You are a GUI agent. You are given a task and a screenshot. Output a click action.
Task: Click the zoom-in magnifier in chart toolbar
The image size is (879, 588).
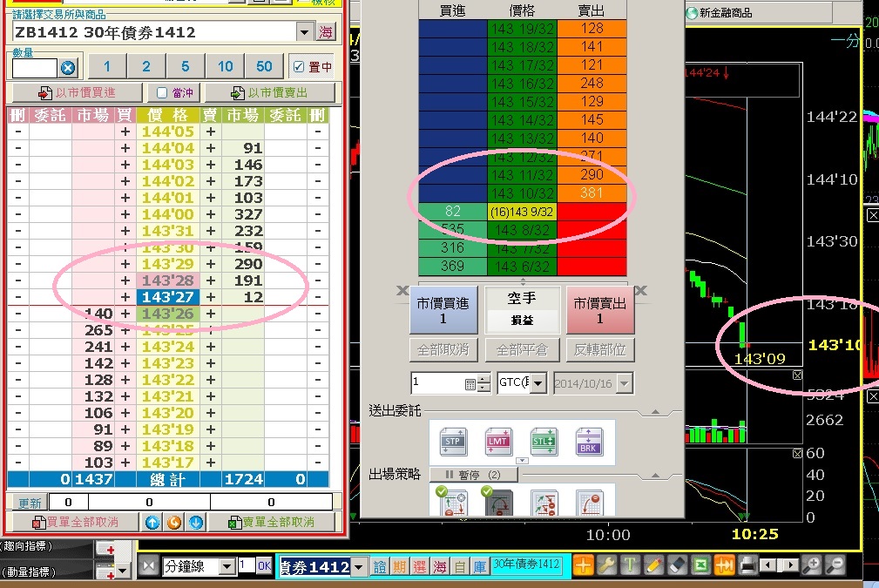tap(811, 565)
